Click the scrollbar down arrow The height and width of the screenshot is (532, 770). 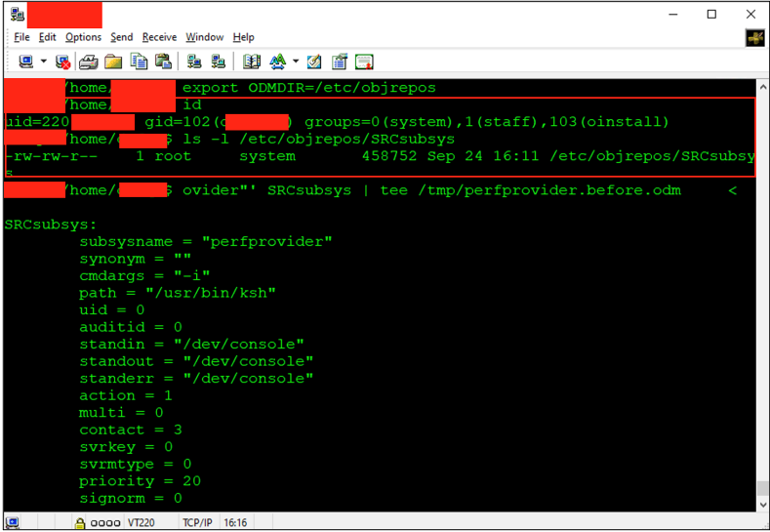point(762,505)
